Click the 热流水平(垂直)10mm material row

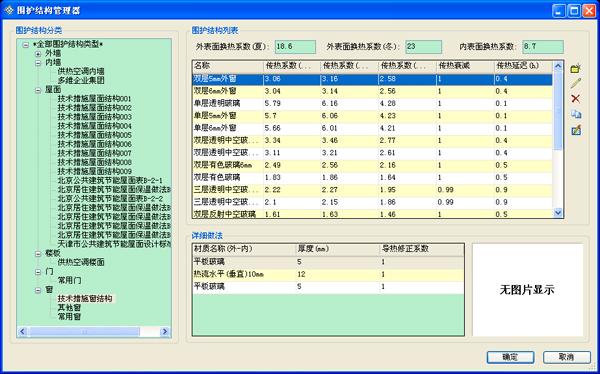click(x=328, y=274)
